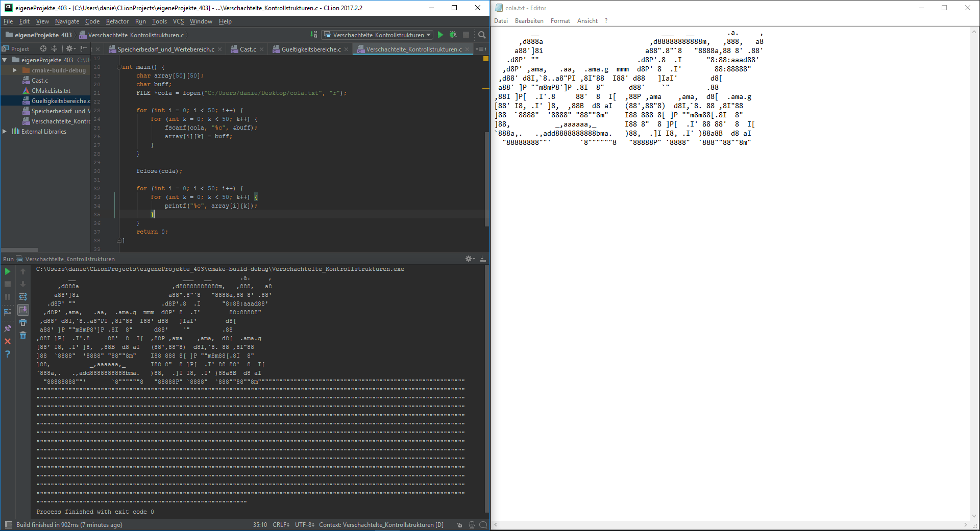The height and width of the screenshot is (531, 980).
Task: Click the build icon beside run configuration dropdown
Action: 314,35
